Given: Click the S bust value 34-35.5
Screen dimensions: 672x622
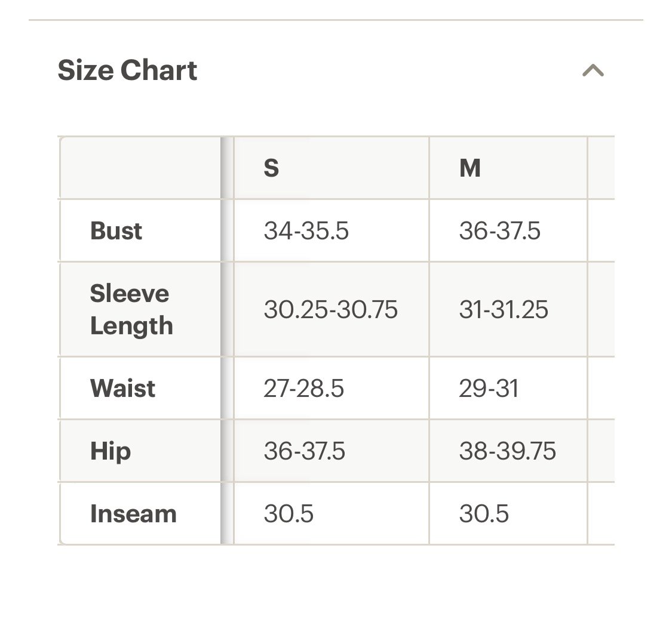Looking at the screenshot, I should pos(306,231).
